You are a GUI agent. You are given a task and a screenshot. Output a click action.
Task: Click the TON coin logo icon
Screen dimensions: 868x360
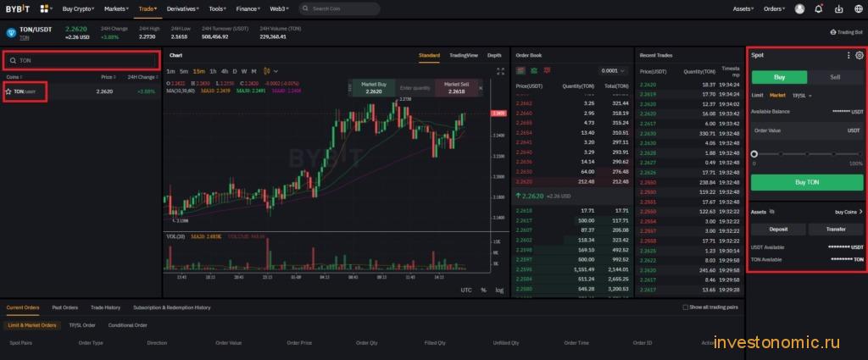pyautogui.click(x=11, y=33)
